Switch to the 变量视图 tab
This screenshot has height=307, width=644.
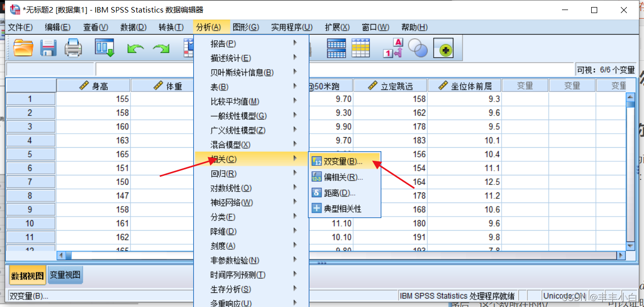(65, 275)
